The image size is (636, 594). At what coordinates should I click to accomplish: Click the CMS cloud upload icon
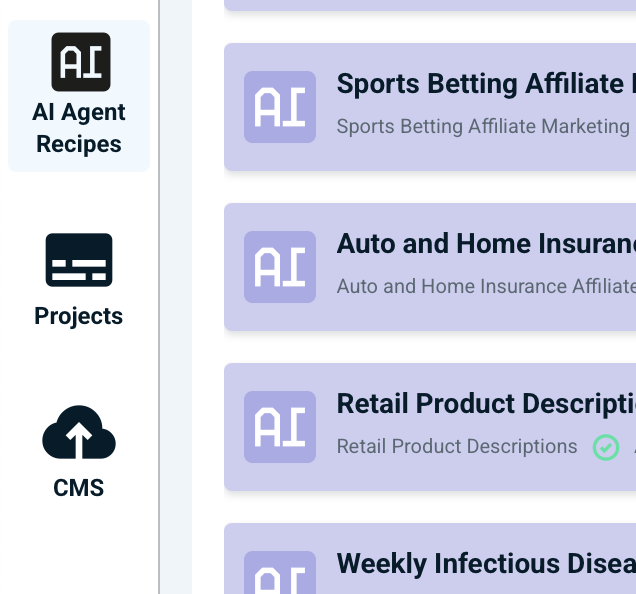79,433
